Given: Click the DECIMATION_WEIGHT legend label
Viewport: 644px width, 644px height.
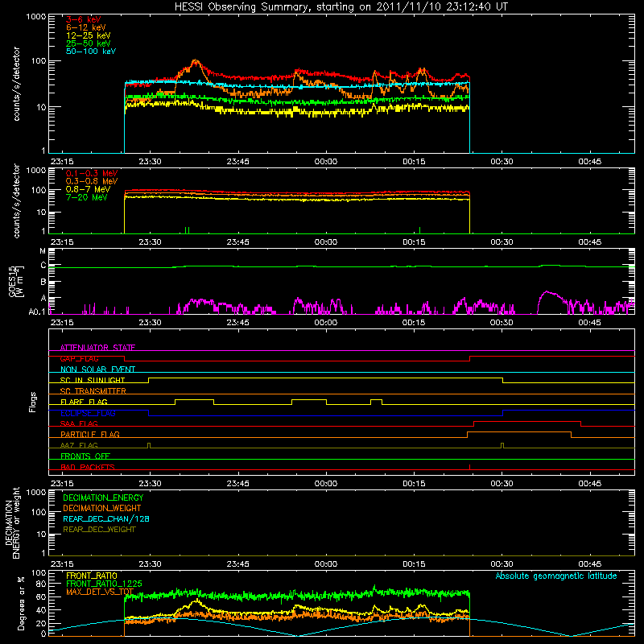Looking at the screenshot, I should (102, 508).
